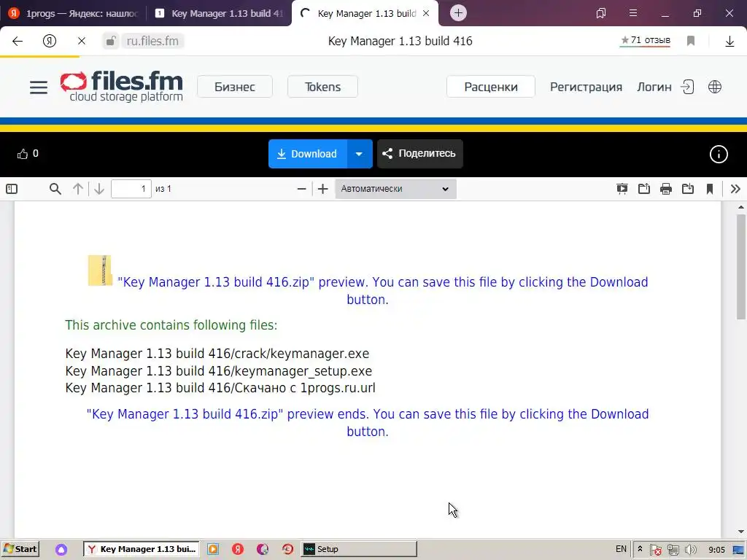Switch to the second Key Manager tab
Image resolution: width=747 pixels, height=560 pixels.
point(219,13)
